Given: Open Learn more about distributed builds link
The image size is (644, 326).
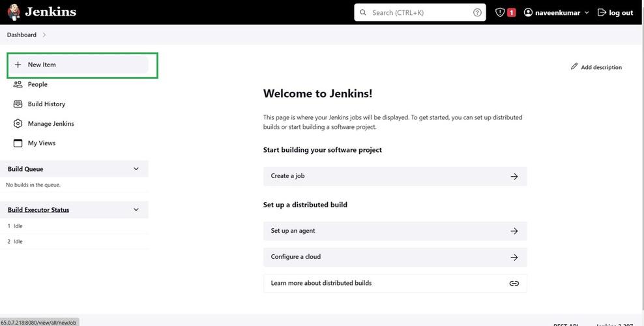Looking at the screenshot, I should [394, 283].
